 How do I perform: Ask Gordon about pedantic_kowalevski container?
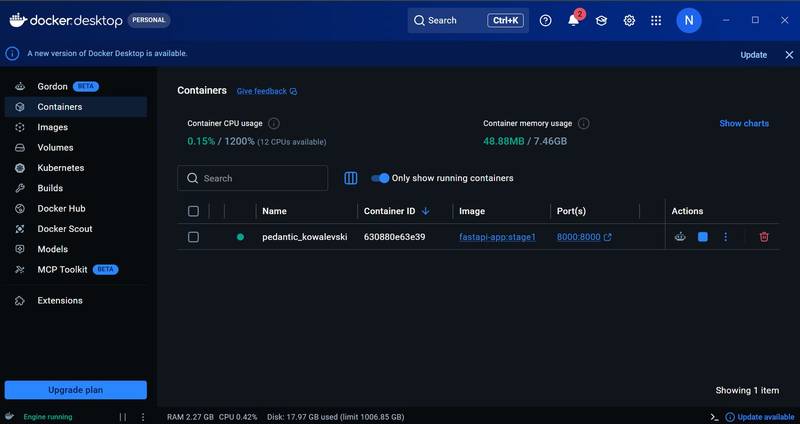(680, 237)
